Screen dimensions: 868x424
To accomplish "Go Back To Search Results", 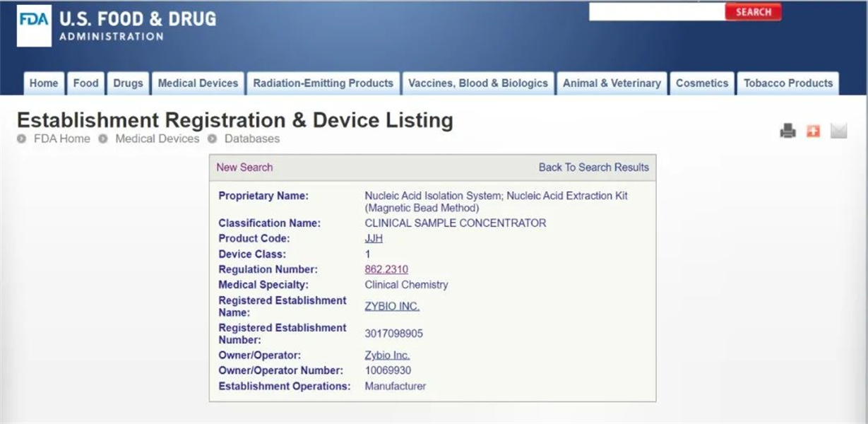I will pos(593,167).
